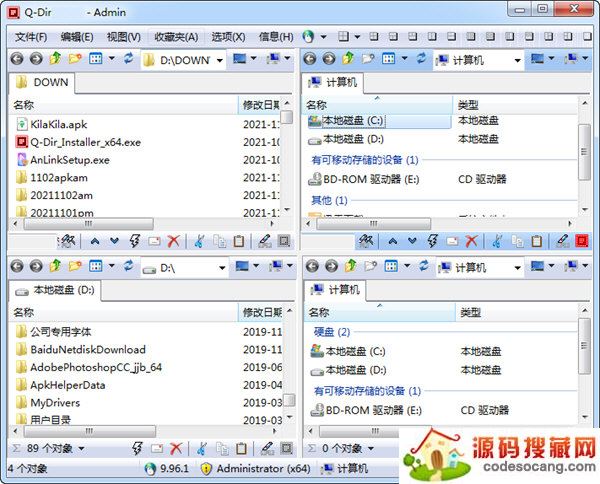Click the delete X icon under top-right pane
Image resolution: width=600 pixels, height=484 pixels.
(x=472, y=241)
